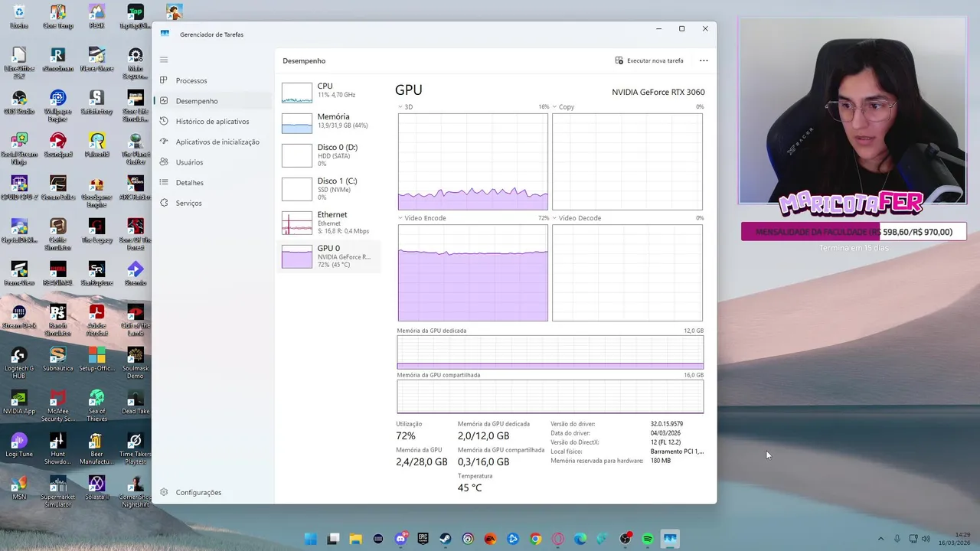Screen dimensions: 980x551
Task: Open the Logitech G HUB shortcut
Action: [19, 363]
